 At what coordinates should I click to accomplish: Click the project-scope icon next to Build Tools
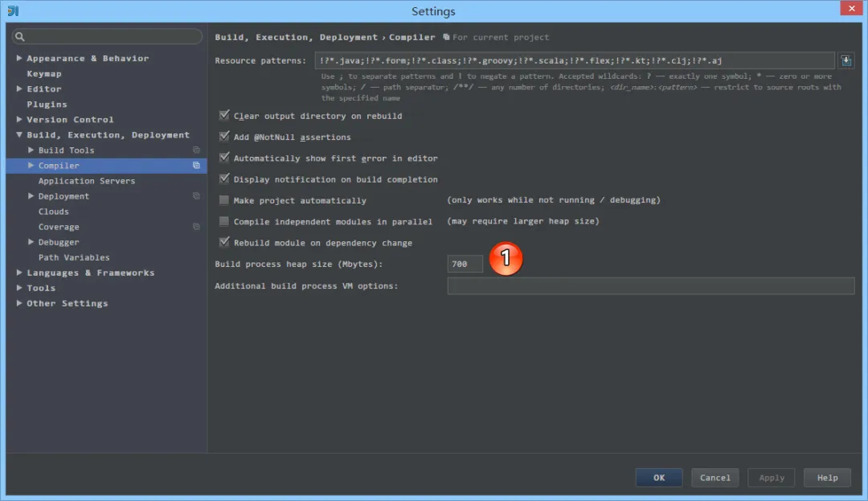coord(194,150)
